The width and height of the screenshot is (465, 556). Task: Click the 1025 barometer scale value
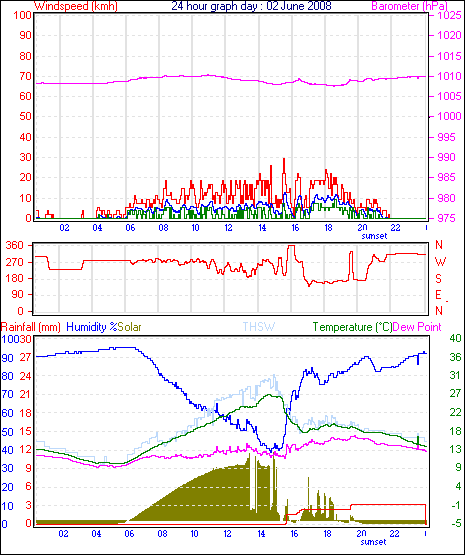[449, 15]
